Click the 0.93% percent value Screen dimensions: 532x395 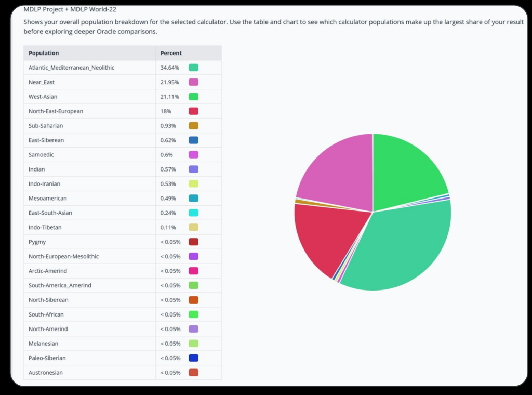pos(168,126)
